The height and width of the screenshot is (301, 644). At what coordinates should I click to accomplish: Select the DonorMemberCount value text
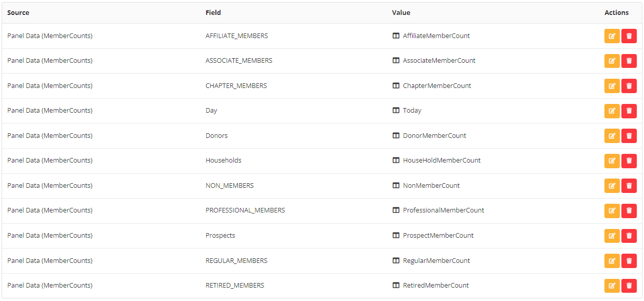coord(434,136)
